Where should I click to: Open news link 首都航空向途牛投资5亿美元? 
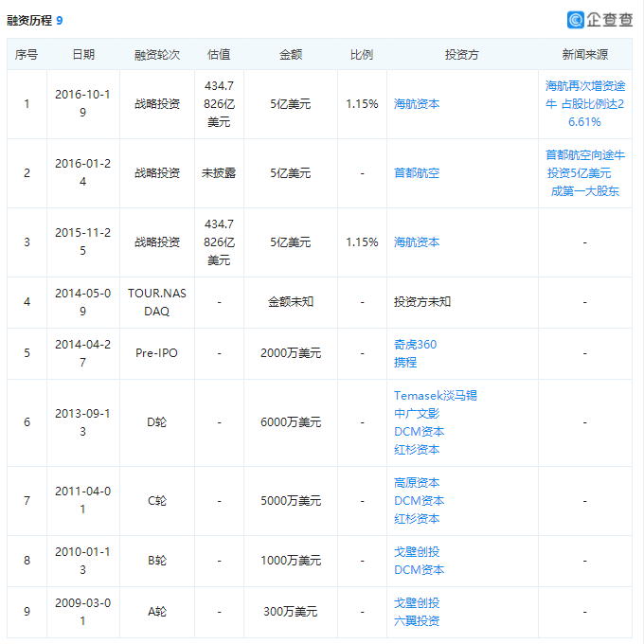pyautogui.click(x=585, y=173)
